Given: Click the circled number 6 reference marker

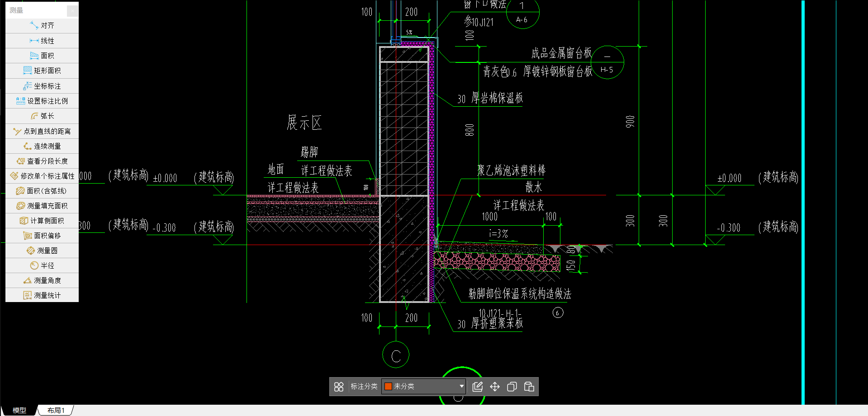Looking at the screenshot, I should point(558,312).
